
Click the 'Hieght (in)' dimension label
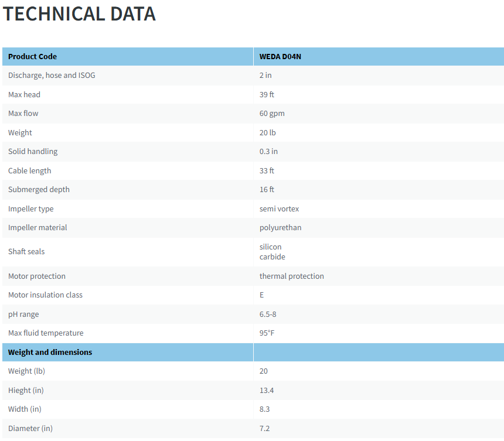(x=26, y=390)
